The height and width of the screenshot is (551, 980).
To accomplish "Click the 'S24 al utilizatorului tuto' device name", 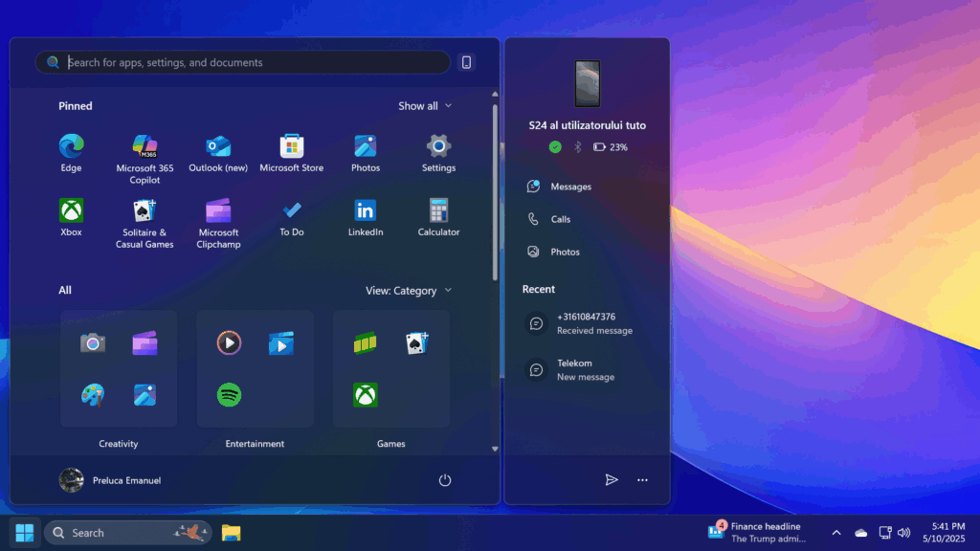I will (x=588, y=125).
